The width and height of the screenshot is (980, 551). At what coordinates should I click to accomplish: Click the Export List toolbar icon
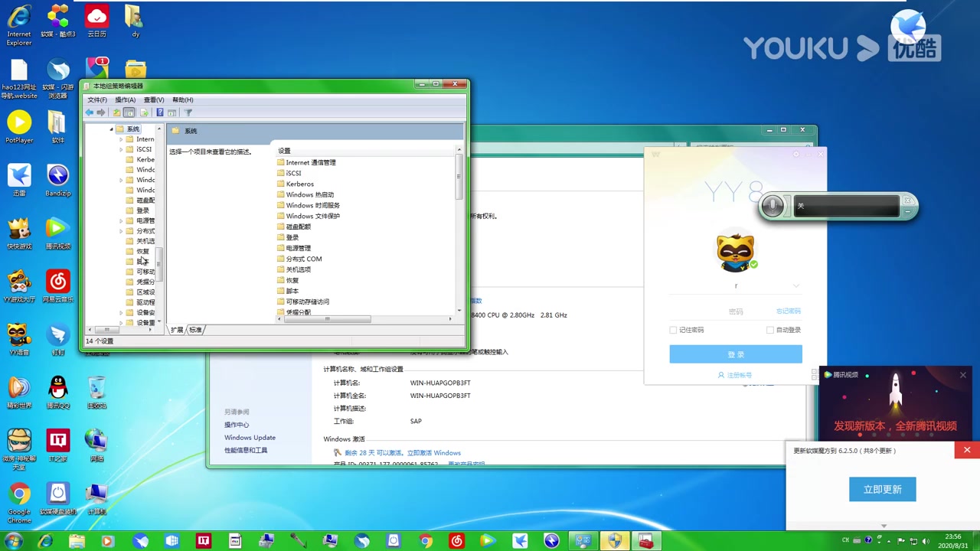pos(144,112)
